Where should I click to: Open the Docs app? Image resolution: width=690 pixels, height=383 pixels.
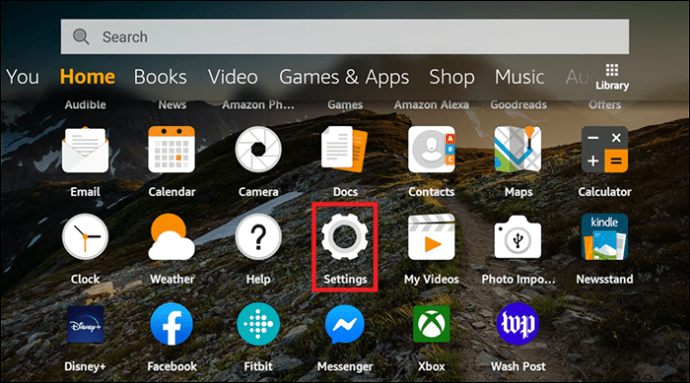(345, 150)
